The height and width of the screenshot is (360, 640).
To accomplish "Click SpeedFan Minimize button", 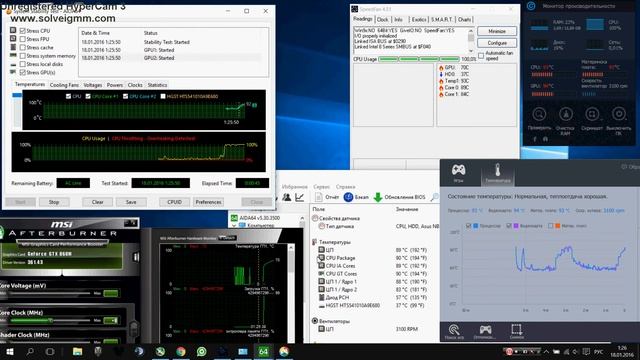I will point(497,31).
